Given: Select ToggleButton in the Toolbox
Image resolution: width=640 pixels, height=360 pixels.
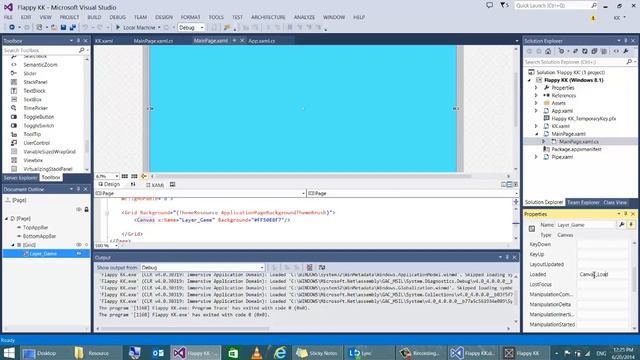Looking at the screenshot, I should tap(38, 117).
